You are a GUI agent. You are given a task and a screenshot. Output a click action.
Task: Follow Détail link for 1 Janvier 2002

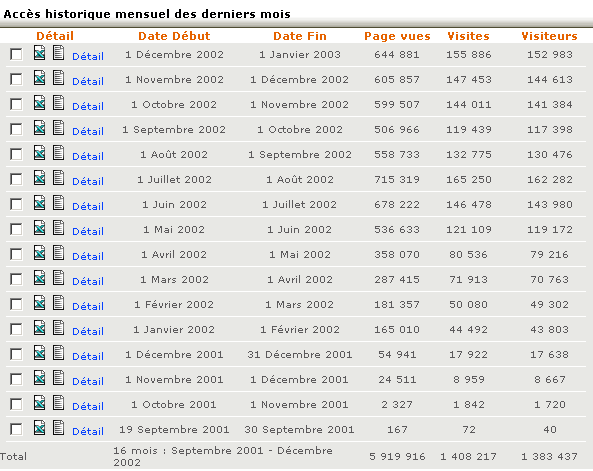[88, 331]
